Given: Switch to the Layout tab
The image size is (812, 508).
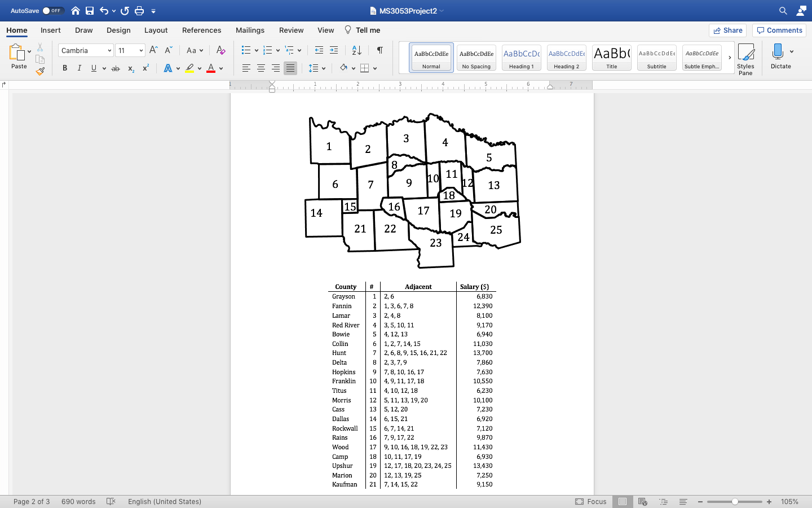Looking at the screenshot, I should pos(156,30).
